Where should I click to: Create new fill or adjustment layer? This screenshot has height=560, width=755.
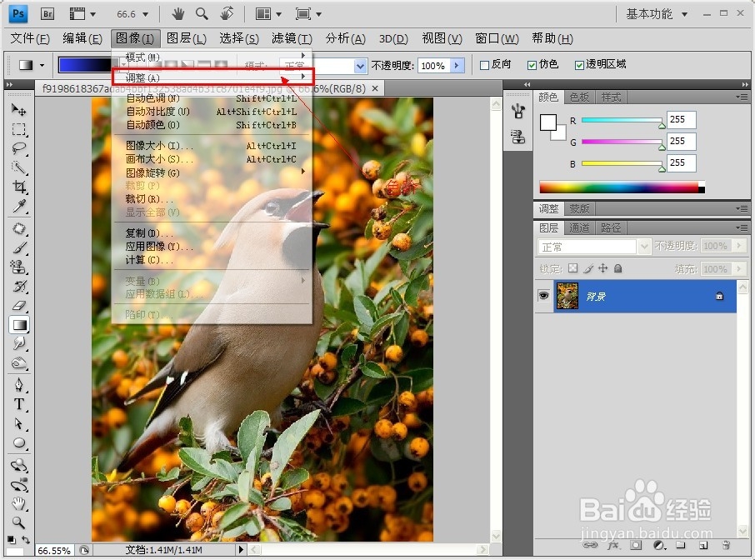point(658,545)
